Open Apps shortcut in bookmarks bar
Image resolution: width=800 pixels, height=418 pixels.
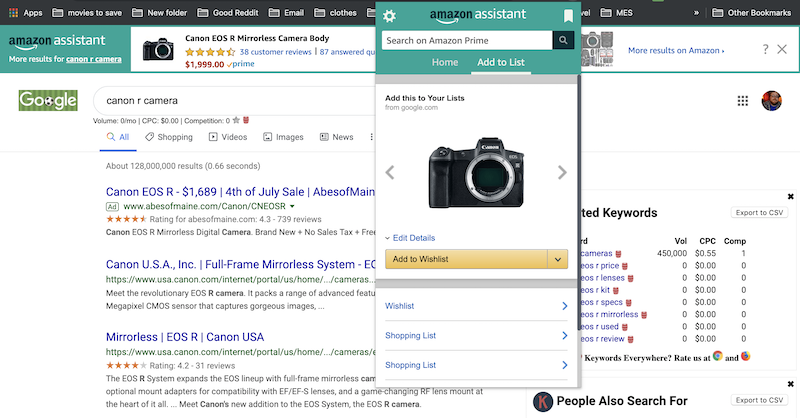click(x=26, y=13)
